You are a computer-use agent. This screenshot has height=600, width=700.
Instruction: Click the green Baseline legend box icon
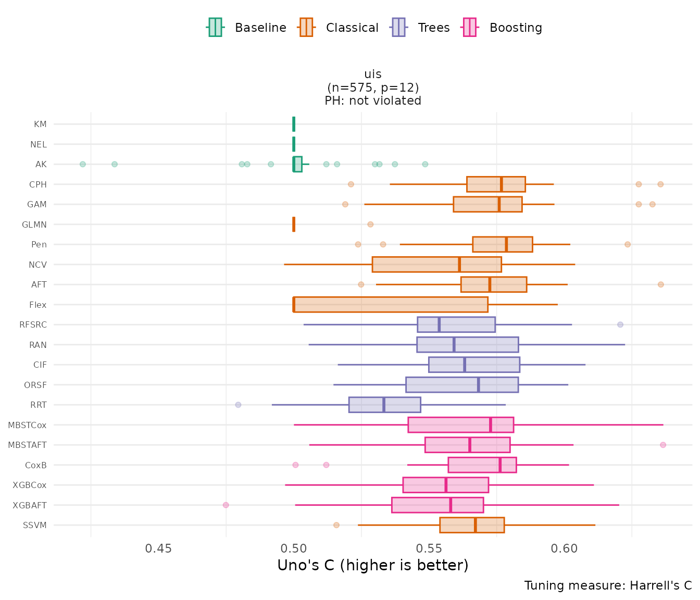point(215,28)
